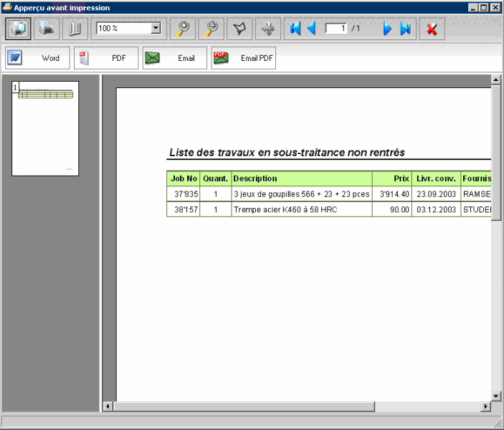Close preview with the red X
The width and height of the screenshot is (504, 430).
click(432, 29)
